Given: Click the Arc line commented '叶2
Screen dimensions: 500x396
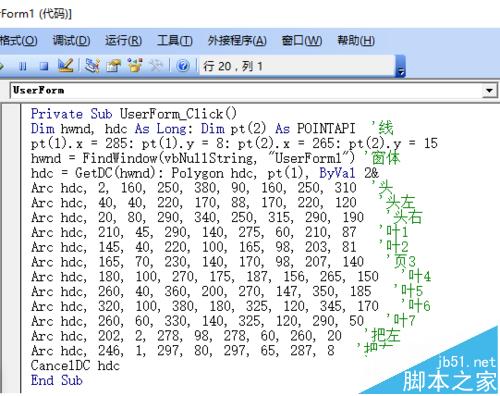Looking at the screenshot, I should [219, 247].
